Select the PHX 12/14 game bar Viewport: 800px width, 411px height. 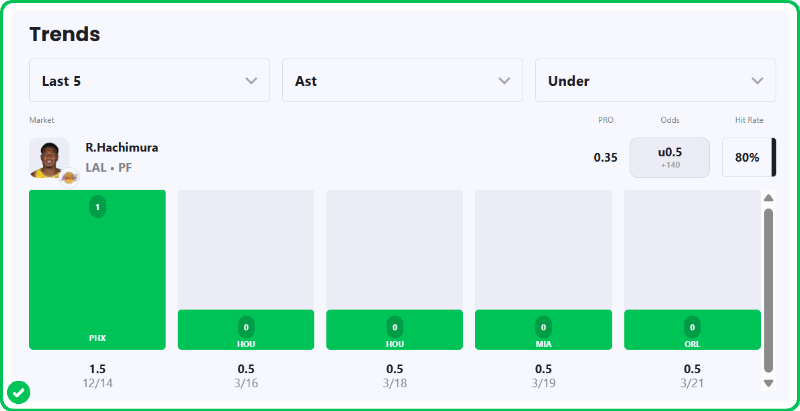[x=97, y=270]
